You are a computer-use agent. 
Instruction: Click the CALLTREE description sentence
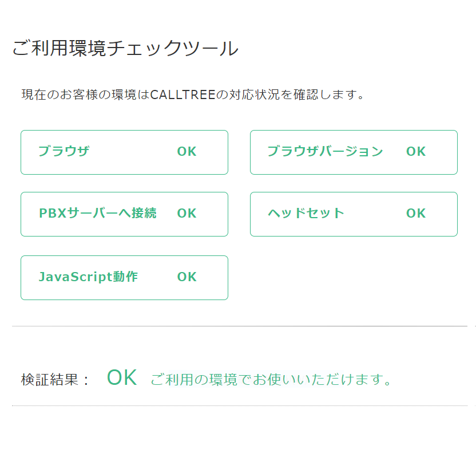click(x=193, y=94)
